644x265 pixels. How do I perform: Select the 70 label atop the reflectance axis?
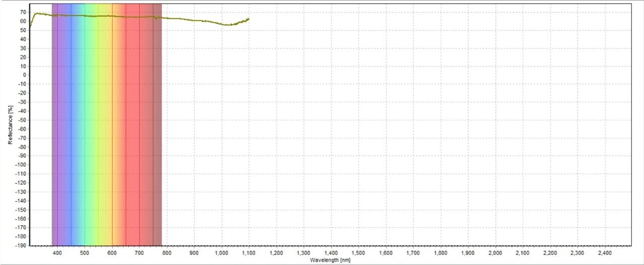point(23,12)
